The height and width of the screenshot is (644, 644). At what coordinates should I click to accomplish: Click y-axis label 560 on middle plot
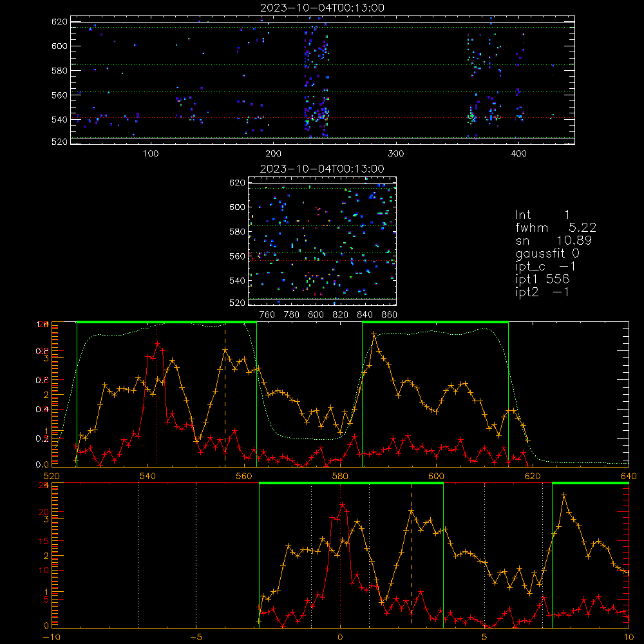237,256
